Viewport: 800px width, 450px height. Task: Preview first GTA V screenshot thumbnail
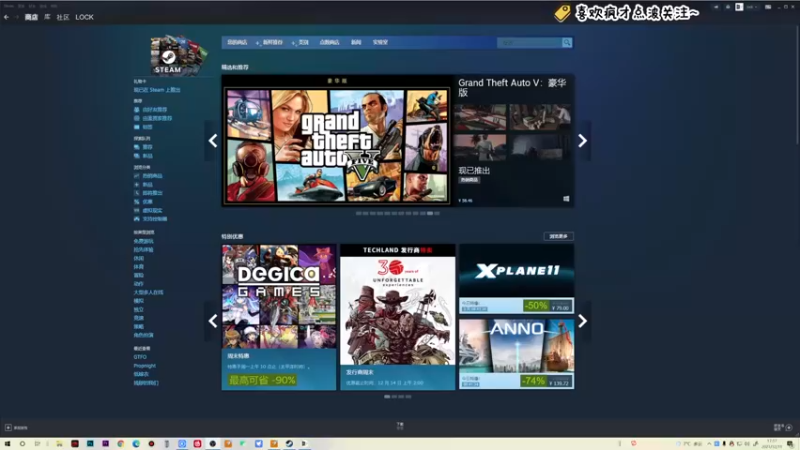(x=480, y=117)
